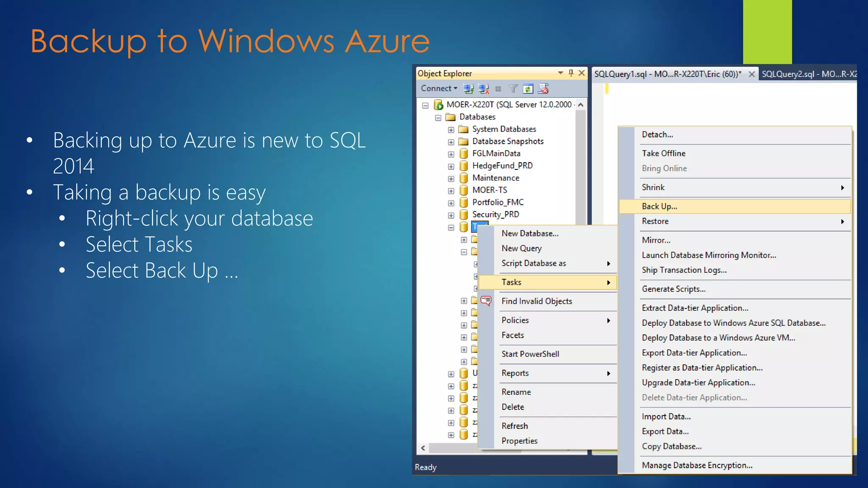
Task: Click the script icon with red X in toolbar
Action: [543, 89]
